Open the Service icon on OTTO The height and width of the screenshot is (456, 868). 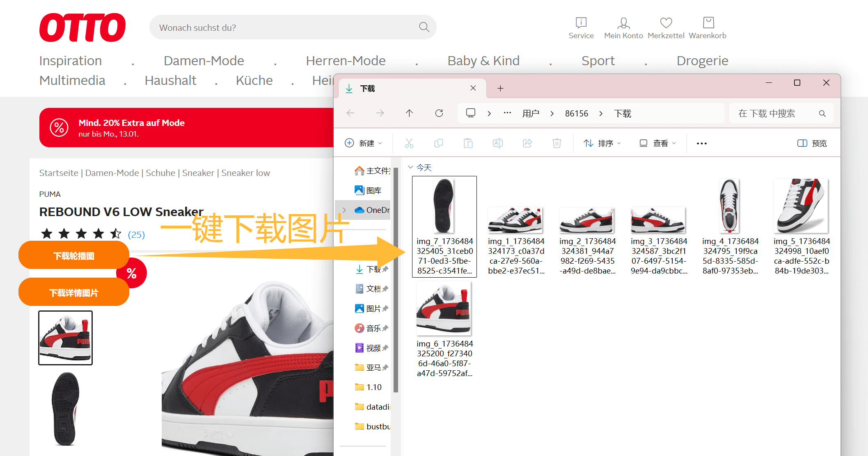click(x=581, y=28)
